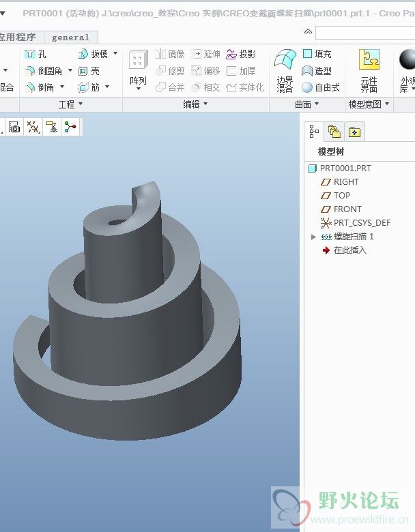The width and height of the screenshot is (415, 532).
Task: Open the 阵列 dropdown arrow
Action: pos(139,89)
